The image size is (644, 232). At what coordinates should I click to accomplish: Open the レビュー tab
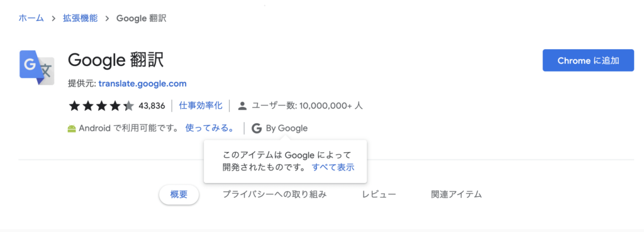click(379, 195)
